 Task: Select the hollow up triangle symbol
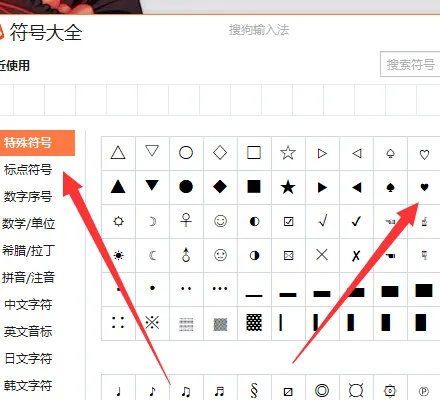coord(118,153)
